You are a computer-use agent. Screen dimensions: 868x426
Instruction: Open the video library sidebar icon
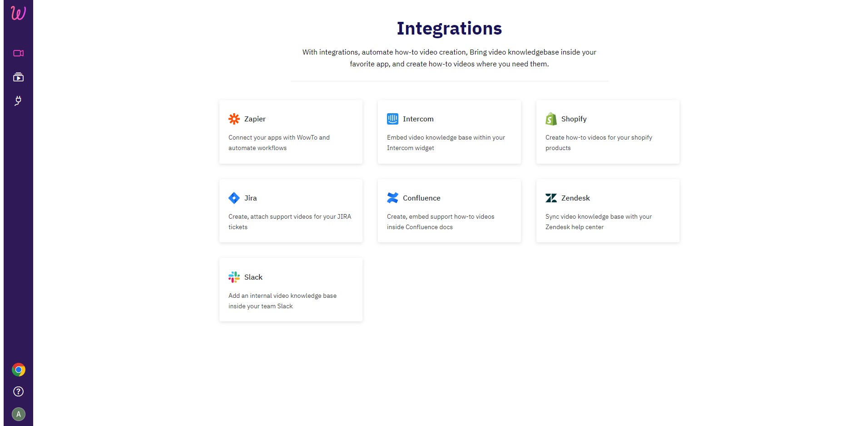18,77
